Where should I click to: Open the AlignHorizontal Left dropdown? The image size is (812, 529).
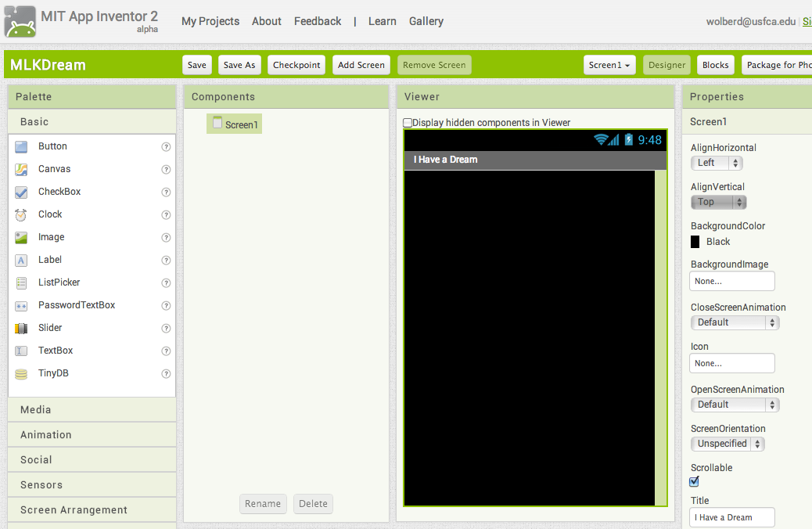pyautogui.click(x=717, y=164)
